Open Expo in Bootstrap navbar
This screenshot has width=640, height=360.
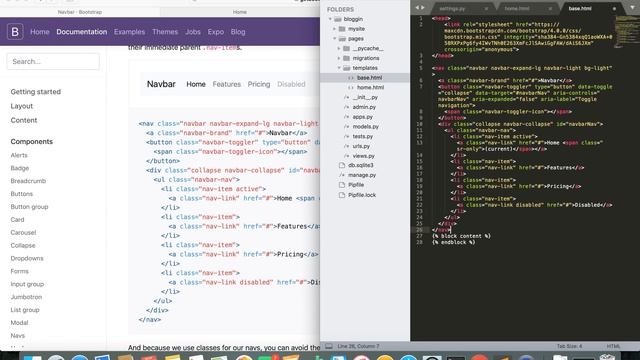tap(216, 32)
